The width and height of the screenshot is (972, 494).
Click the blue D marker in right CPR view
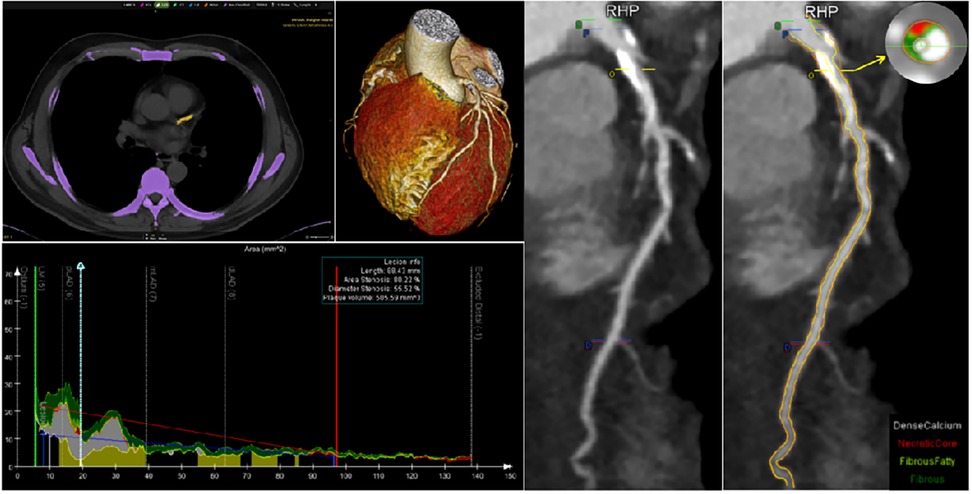[x=787, y=346]
